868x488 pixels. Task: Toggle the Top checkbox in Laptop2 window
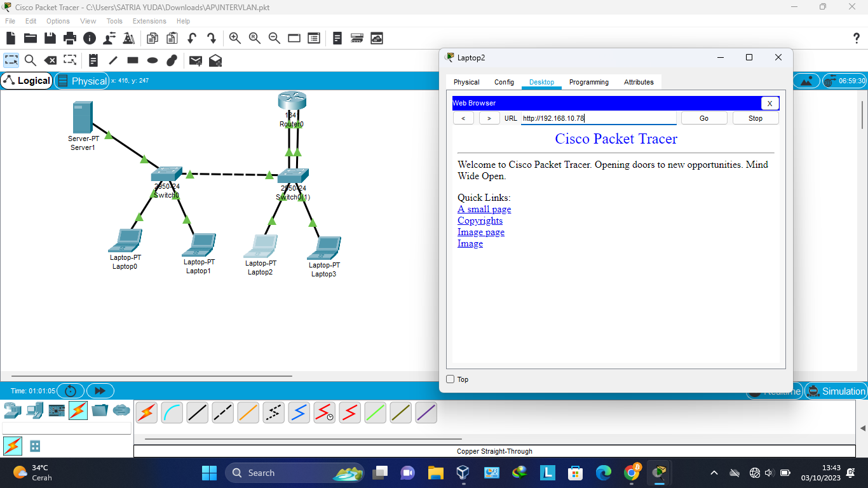pyautogui.click(x=451, y=379)
